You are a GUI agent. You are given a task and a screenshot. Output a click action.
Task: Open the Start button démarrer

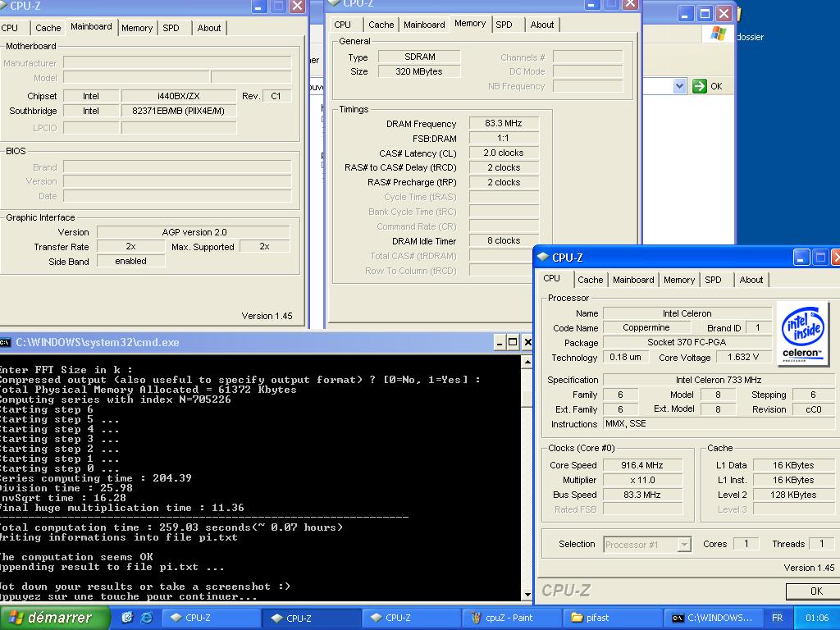(x=55, y=618)
